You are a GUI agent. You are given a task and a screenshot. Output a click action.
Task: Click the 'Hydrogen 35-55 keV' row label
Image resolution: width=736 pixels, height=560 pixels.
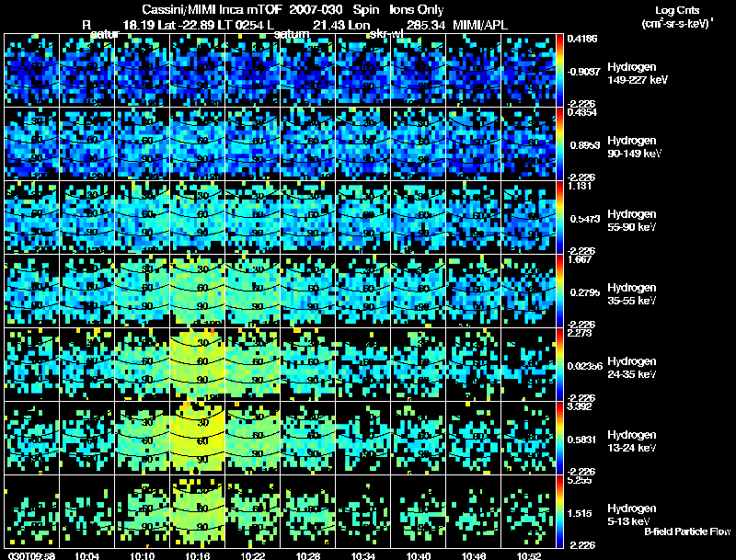632,294
